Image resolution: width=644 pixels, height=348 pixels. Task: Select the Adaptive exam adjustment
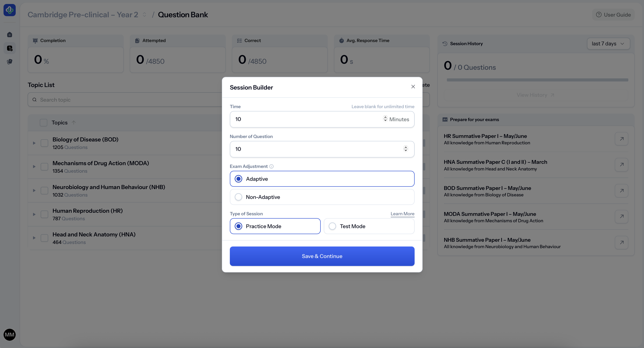(x=238, y=179)
